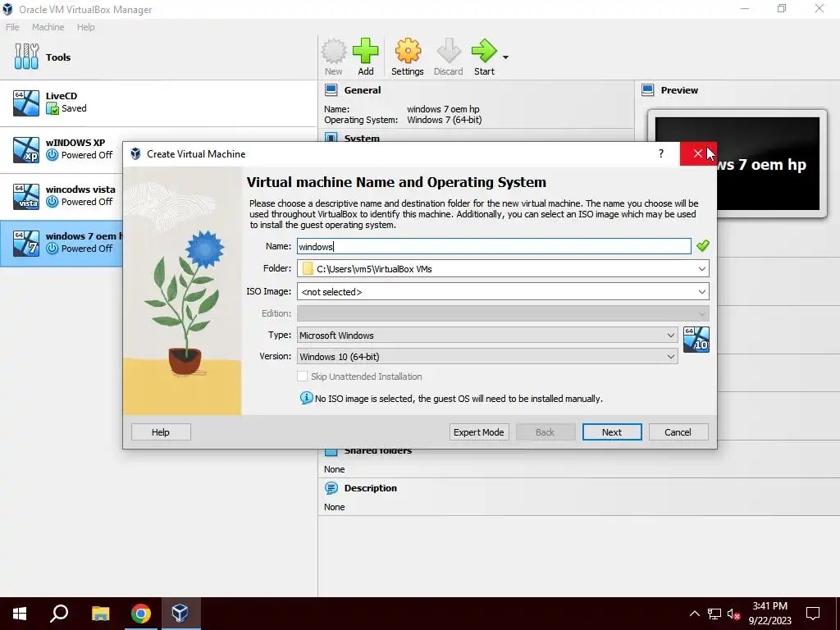
Task: Click the network tray icon
Action: [714, 614]
